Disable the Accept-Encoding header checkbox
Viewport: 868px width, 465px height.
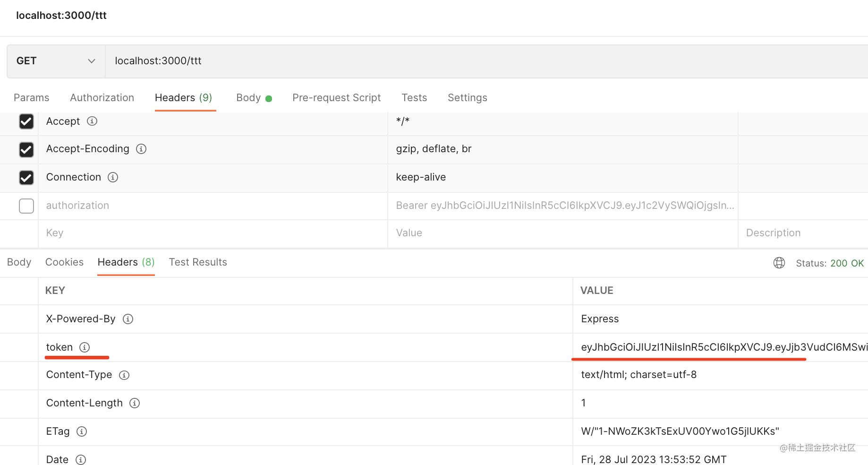26,149
